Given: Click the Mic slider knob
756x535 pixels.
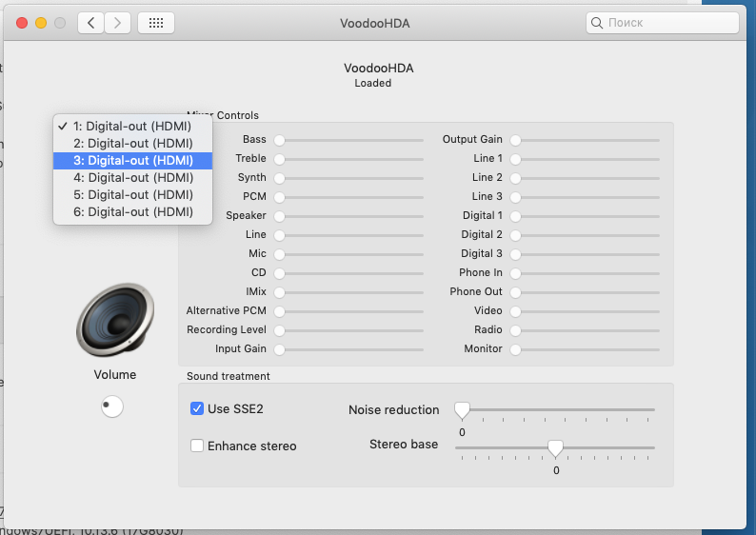Looking at the screenshot, I should pos(279,254).
